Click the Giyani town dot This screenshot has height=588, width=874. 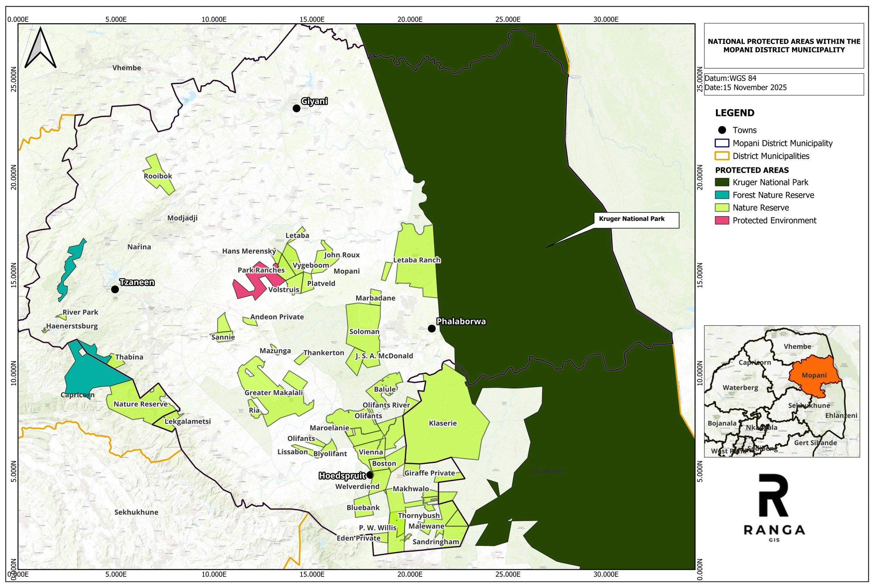tap(297, 108)
